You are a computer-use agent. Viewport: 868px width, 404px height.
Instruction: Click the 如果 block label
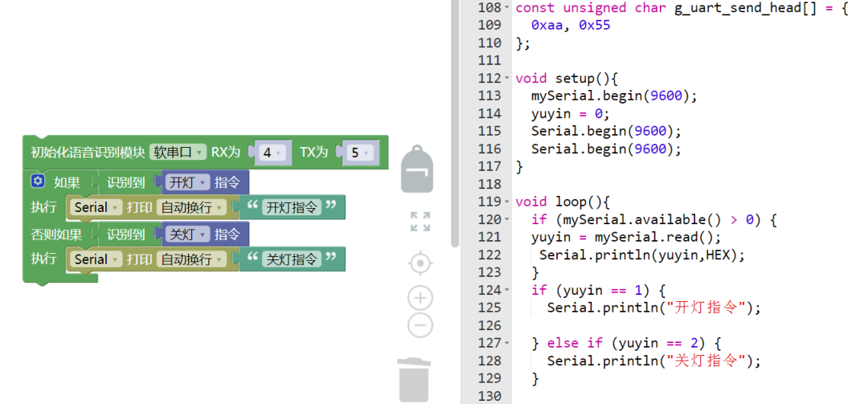coord(67,182)
